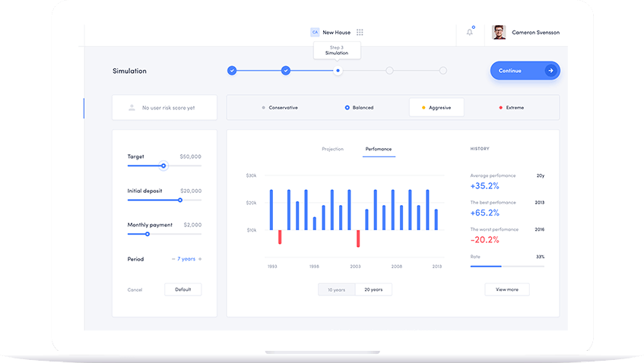The image size is (644, 363).
Task: Open the notifications bell icon
Action: 470,32
